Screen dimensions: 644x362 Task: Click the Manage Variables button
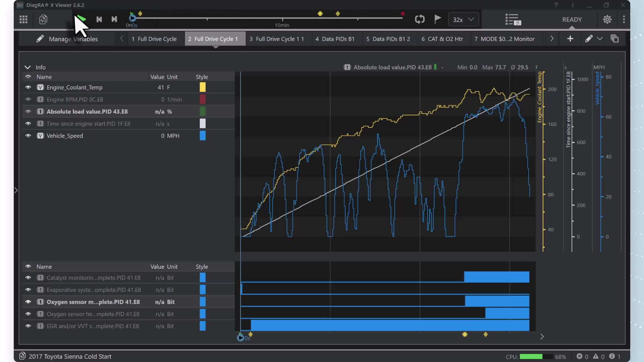67,39
